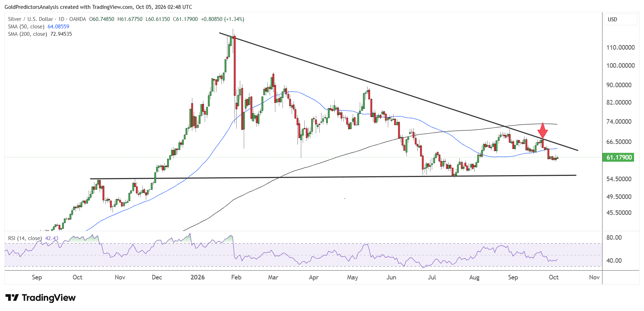644x311 pixels.
Task: Click the RSI value 42.43
Action: (52, 238)
